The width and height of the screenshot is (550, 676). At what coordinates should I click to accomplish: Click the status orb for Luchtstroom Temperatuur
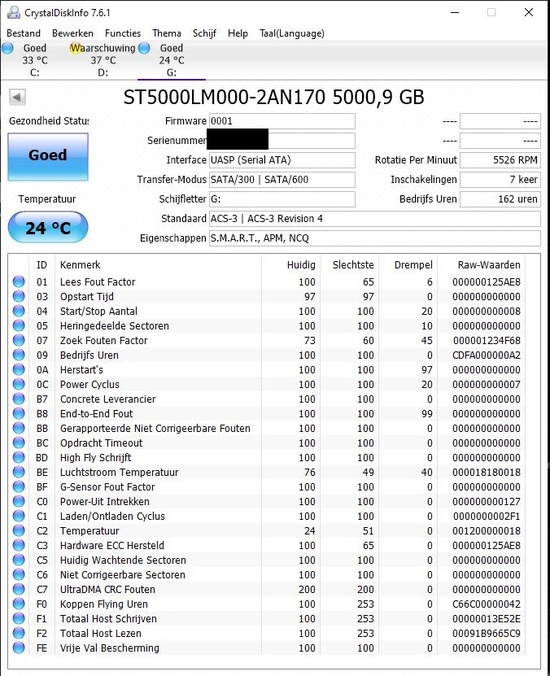(19, 472)
